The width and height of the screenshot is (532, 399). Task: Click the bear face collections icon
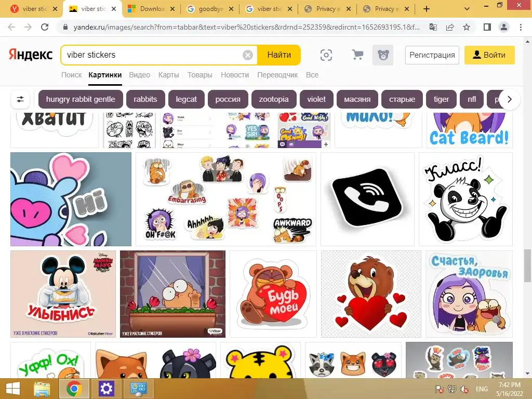383,55
